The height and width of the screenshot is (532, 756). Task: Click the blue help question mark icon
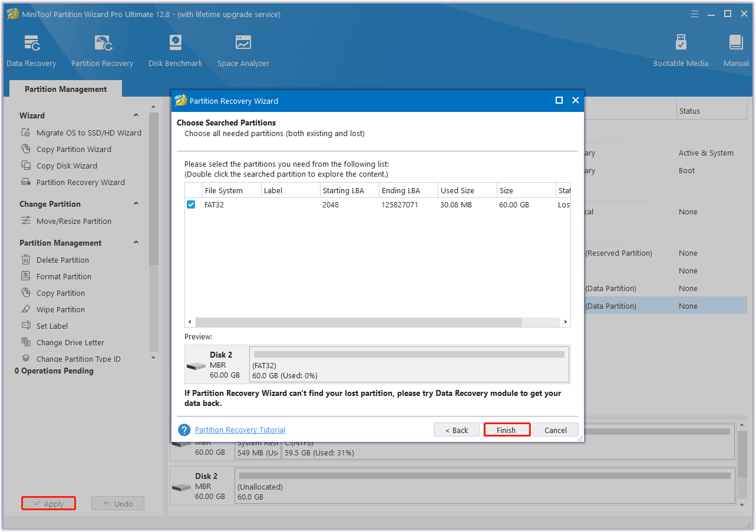184,430
